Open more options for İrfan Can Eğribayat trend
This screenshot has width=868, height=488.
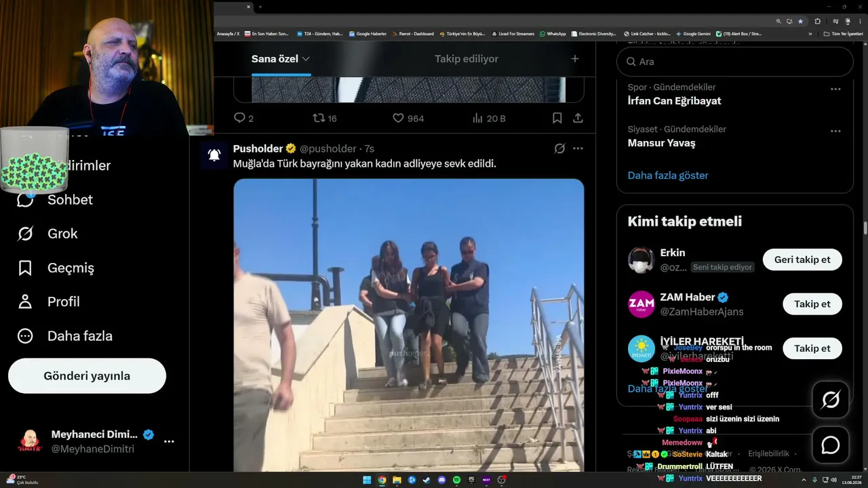coord(835,89)
